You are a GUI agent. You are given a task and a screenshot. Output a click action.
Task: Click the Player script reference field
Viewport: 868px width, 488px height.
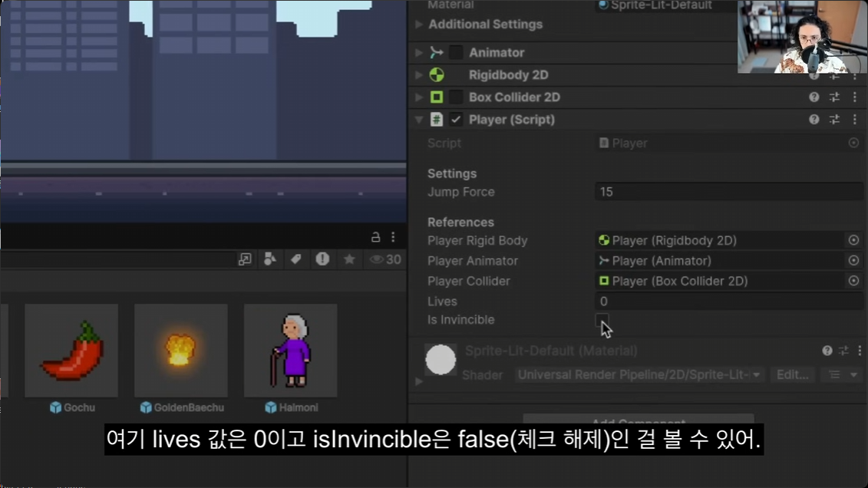720,143
